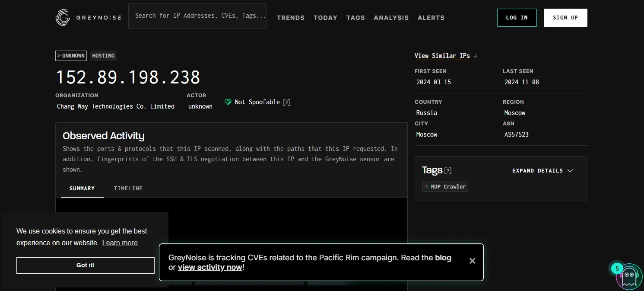
Task: Click the UNKNOWN classification badge
Action: [71, 56]
